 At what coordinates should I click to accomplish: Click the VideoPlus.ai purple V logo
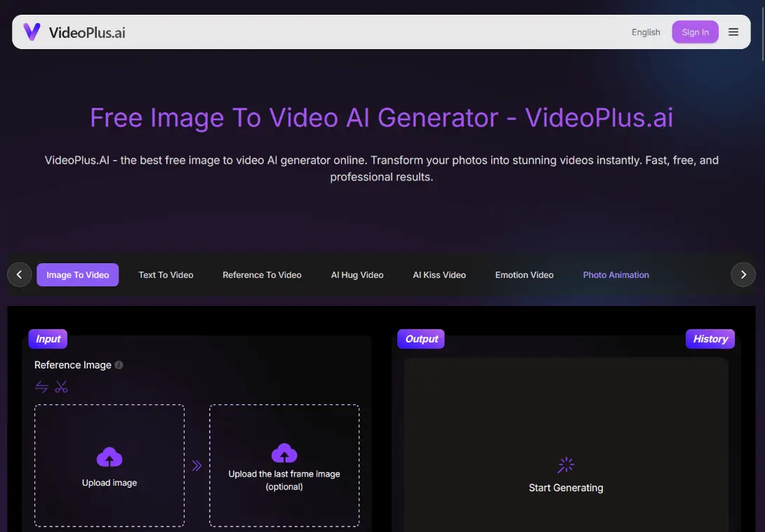(x=32, y=32)
